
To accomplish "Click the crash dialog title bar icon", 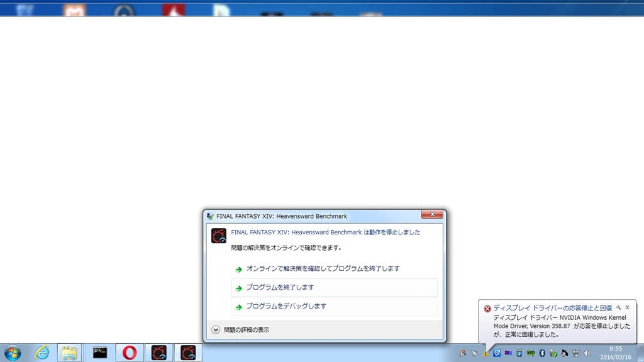I will [x=210, y=216].
